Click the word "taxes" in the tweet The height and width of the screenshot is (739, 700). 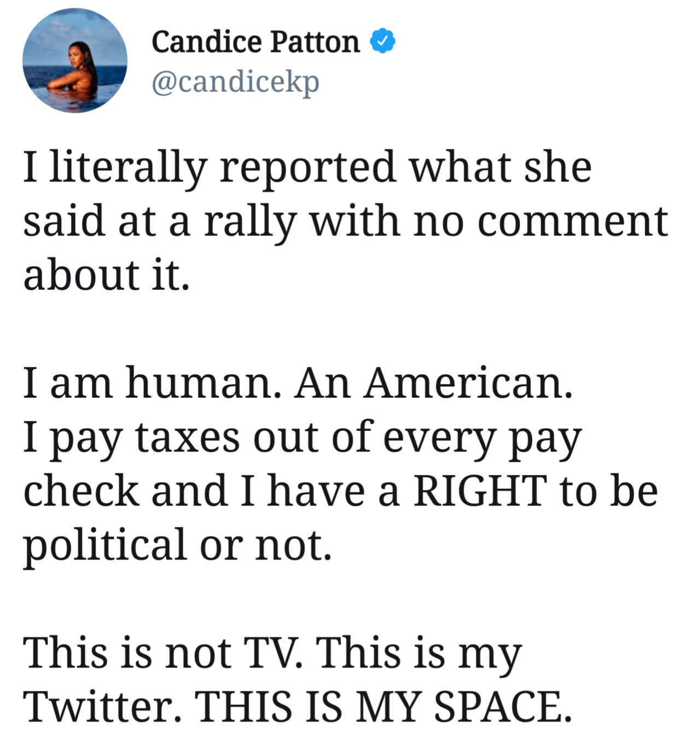[187, 437]
